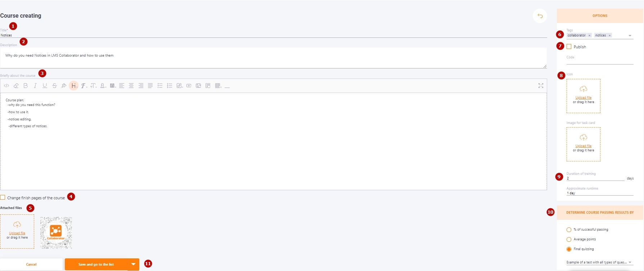Enable the Publish checkbox
This screenshot has width=644, height=271.
569,46
